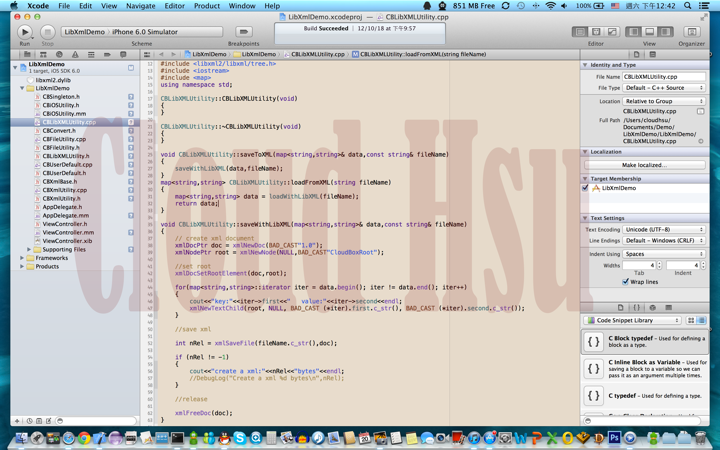Open the Search navigator tab

pyautogui.click(x=59, y=54)
